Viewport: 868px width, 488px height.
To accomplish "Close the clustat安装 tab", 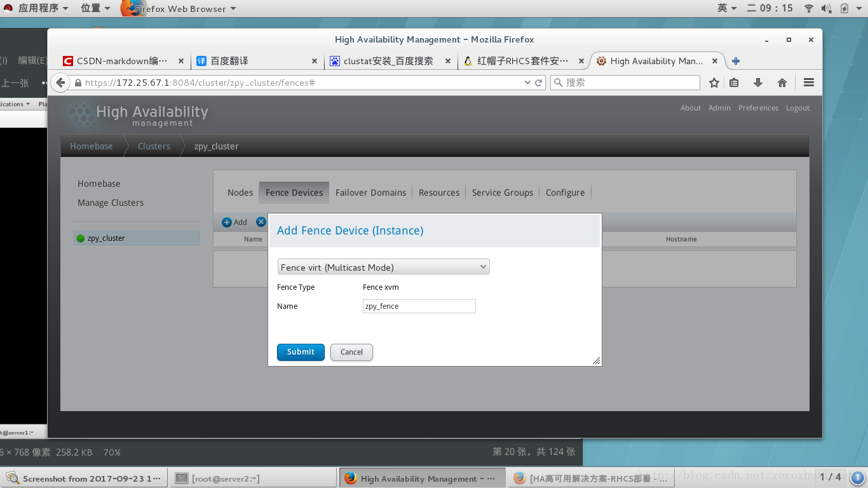I will pyautogui.click(x=448, y=61).
